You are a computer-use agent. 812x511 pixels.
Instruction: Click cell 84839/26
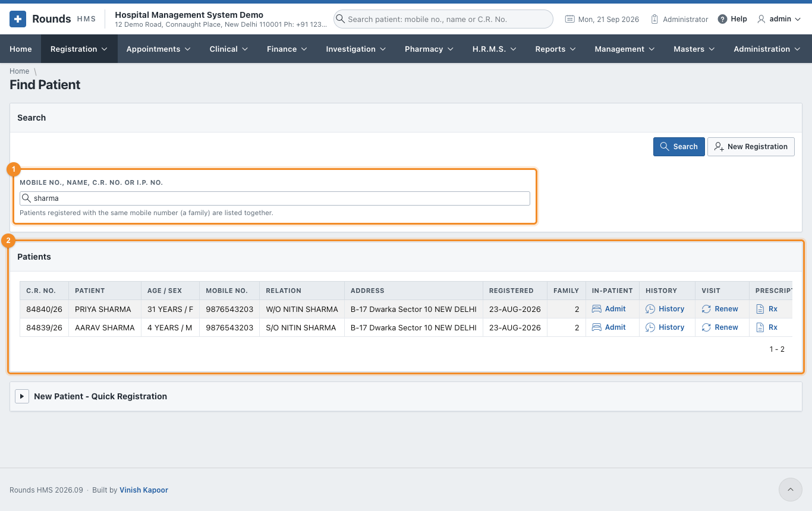(44, 327)
